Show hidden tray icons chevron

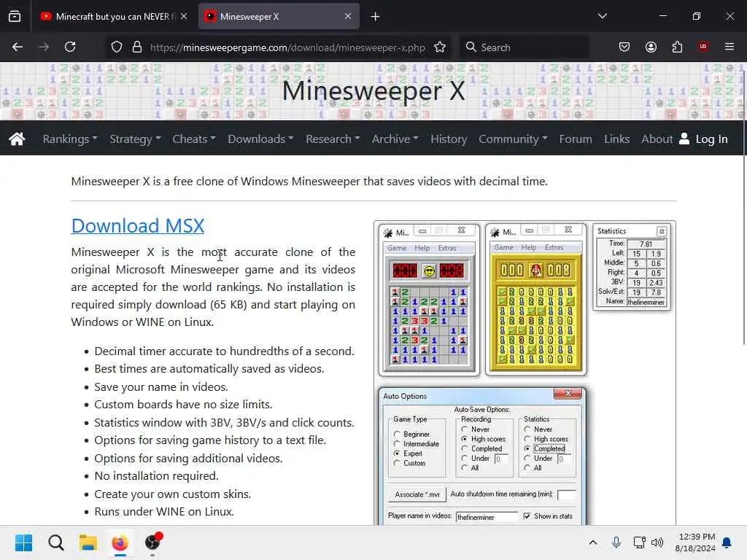(x=592, y=542)
